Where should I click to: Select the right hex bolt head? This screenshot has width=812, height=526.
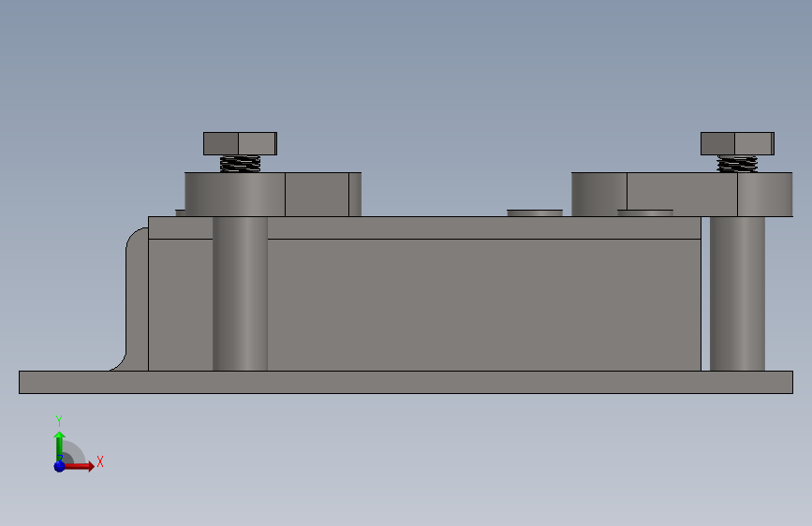[x=737, y=143]
